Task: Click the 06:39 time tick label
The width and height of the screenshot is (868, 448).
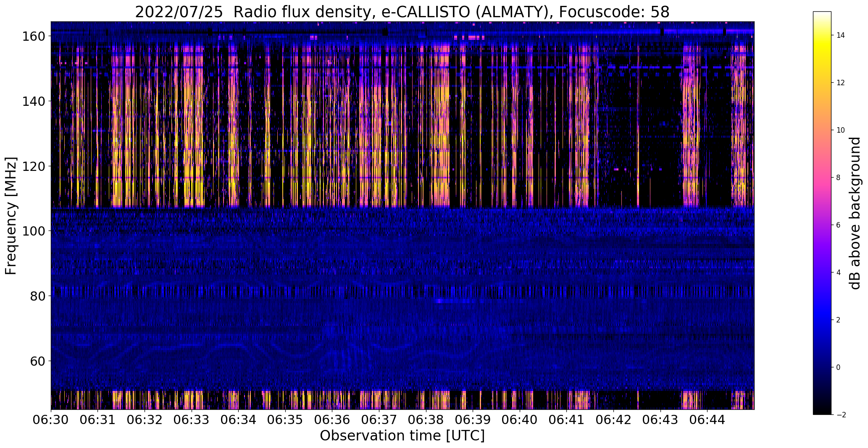Action: (x=473, y=420)
